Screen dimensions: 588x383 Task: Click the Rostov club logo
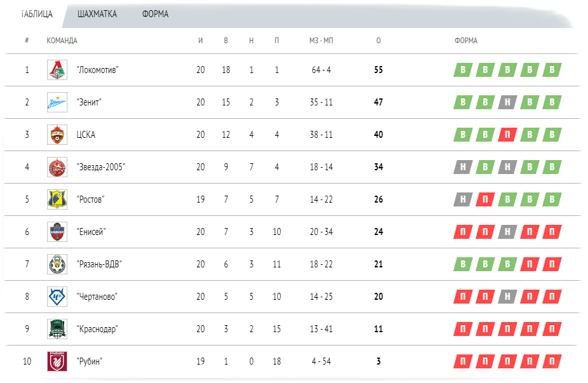(x=57, y=199)
